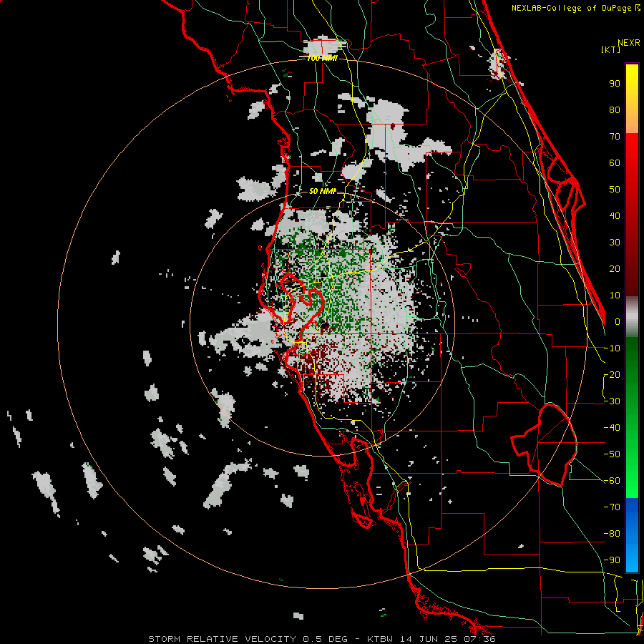The width and height of the screenshot is (644, 644).
Task: Click the Storm Relative Velocity caption at bottom
Action: pyautogui.click(x=321, y=639)
